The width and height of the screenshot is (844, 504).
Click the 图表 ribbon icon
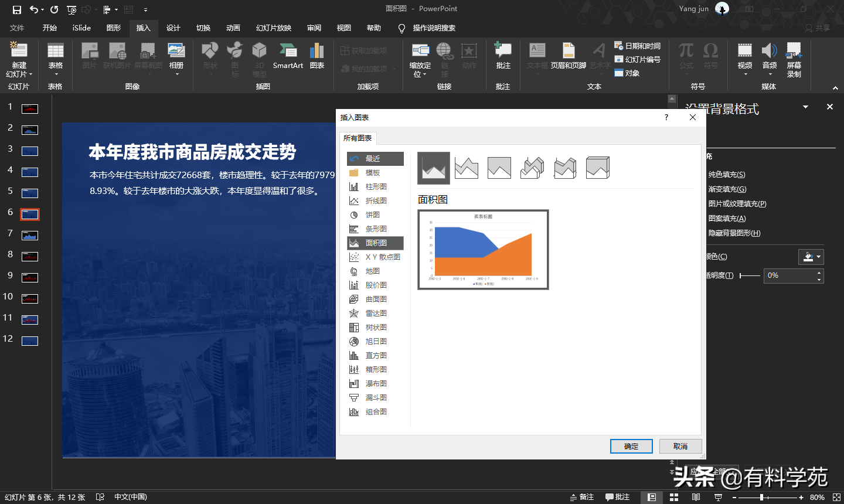[x=317, y=56]
